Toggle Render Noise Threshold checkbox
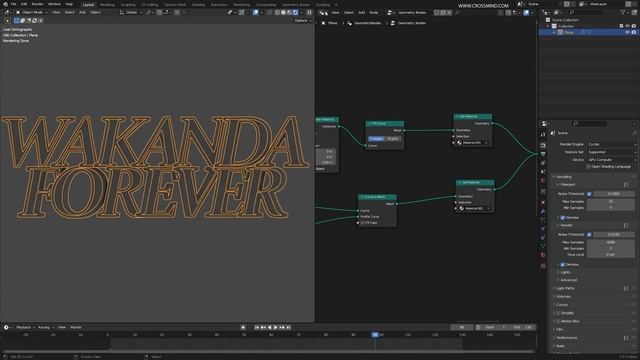 (589, 235)
